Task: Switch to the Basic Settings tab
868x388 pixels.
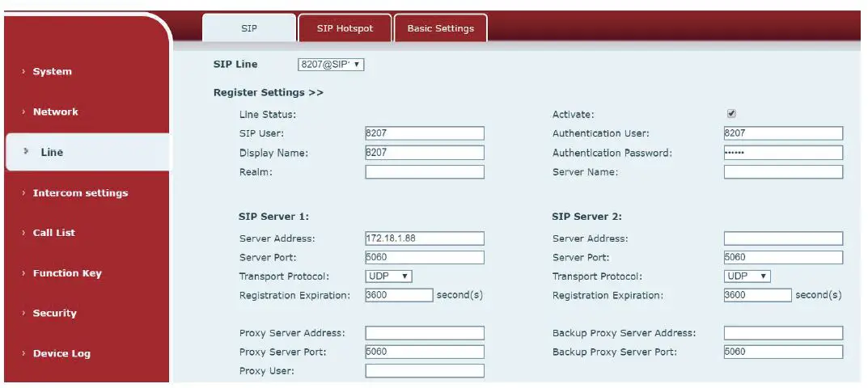Action: click(440, 28)
